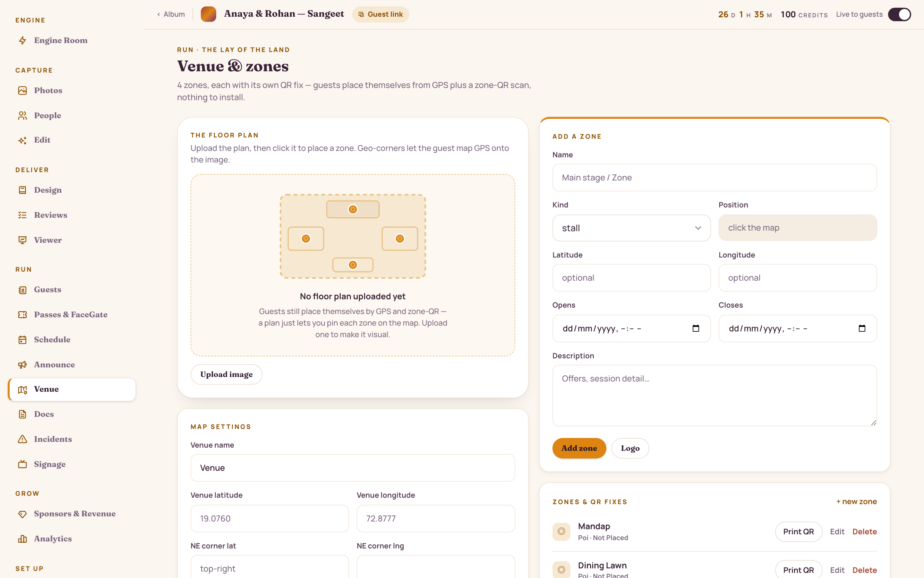Open the People menu item
This screenshot has height=578, width=924.
coord(72,116)
